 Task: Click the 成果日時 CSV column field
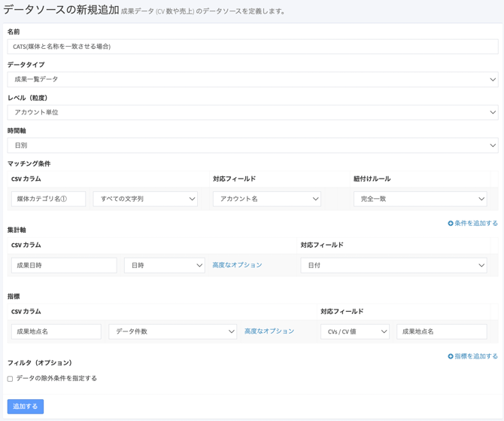(x=64, y=265)
